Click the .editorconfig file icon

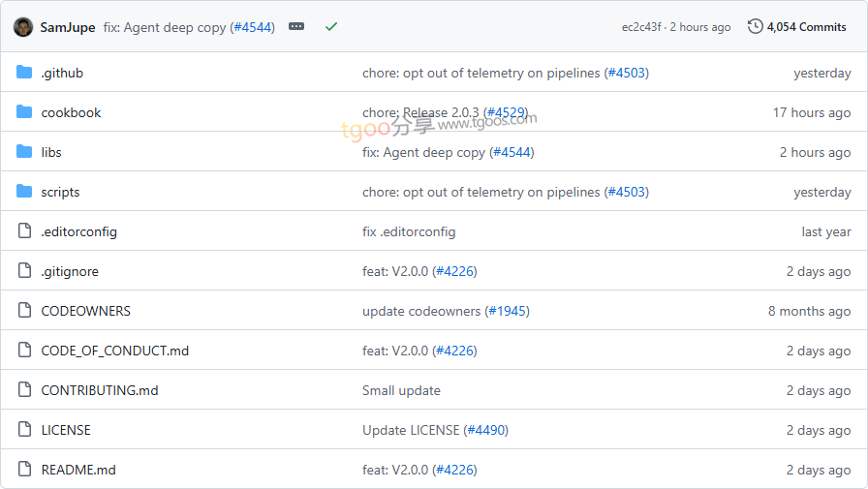tap(24, 230)
